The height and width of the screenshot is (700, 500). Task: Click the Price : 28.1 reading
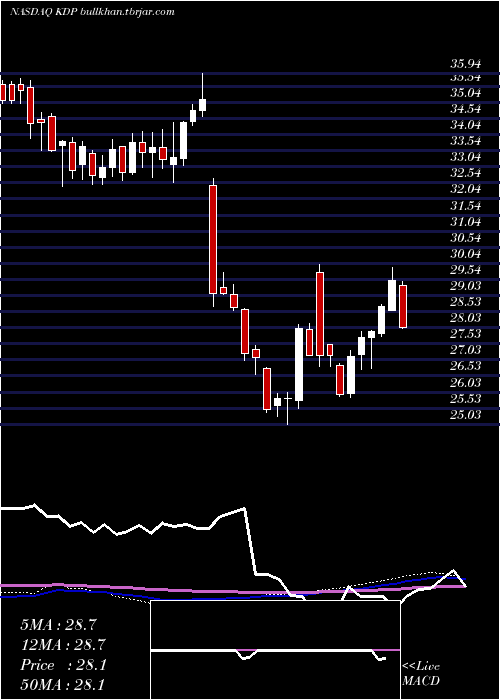(63, 665)
